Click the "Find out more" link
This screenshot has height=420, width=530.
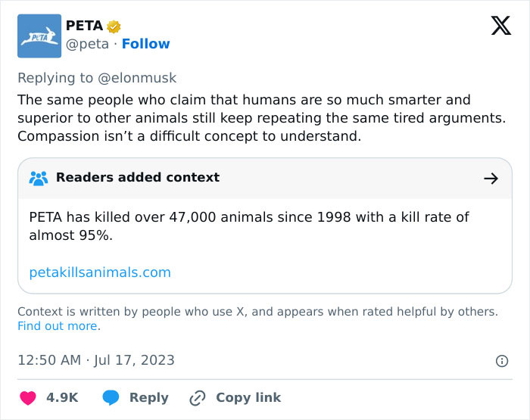tap(58, 326)
